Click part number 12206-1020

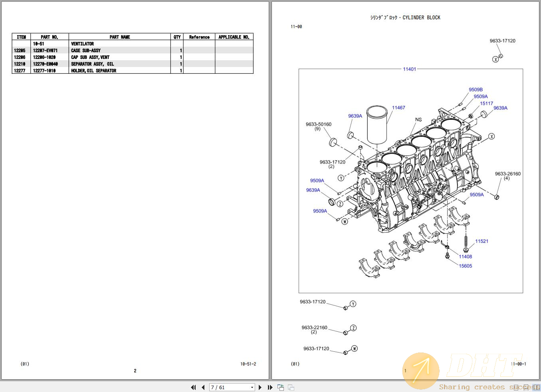click(44, 57)
